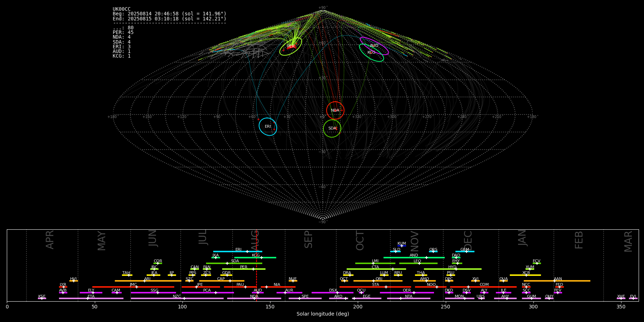
Task: Select the pink EVI shower bar
Action: point(633,298)
